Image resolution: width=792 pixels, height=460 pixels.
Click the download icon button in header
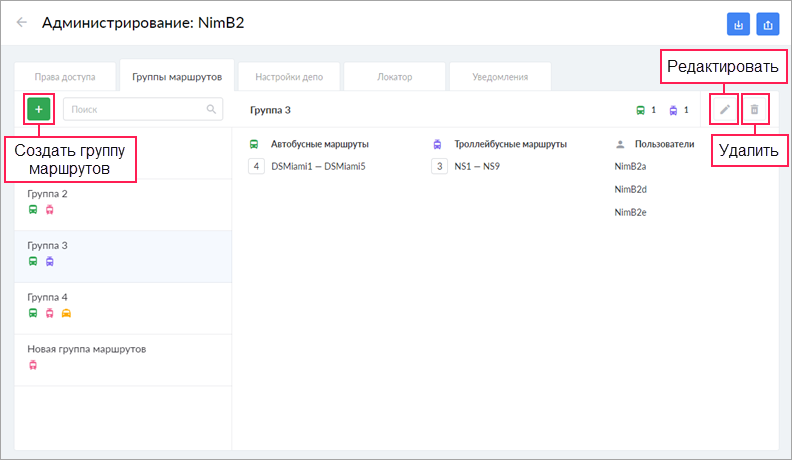click(x=737, y=23)
